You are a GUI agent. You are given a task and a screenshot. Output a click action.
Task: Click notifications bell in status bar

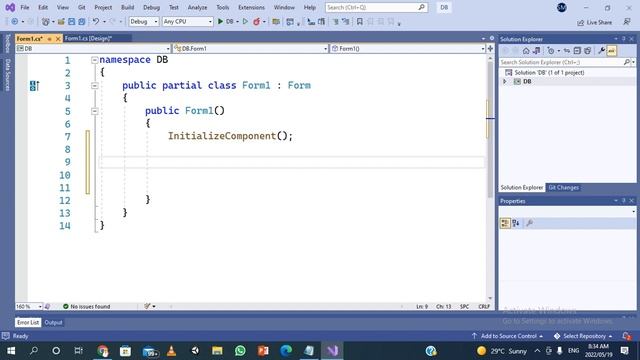(627, 336)
